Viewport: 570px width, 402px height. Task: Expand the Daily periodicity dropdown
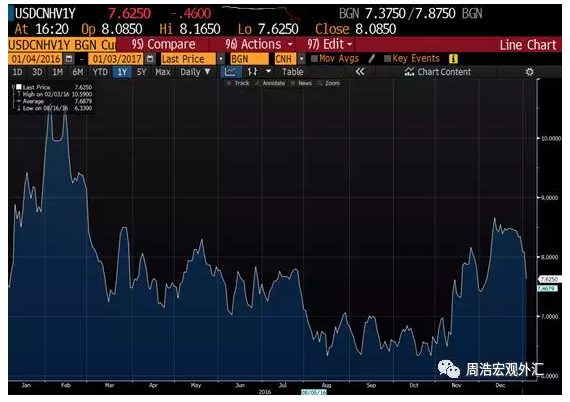[x=195, y=72]
